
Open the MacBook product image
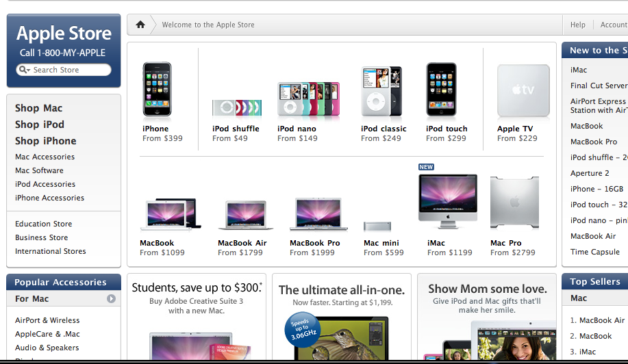point(171,215)
